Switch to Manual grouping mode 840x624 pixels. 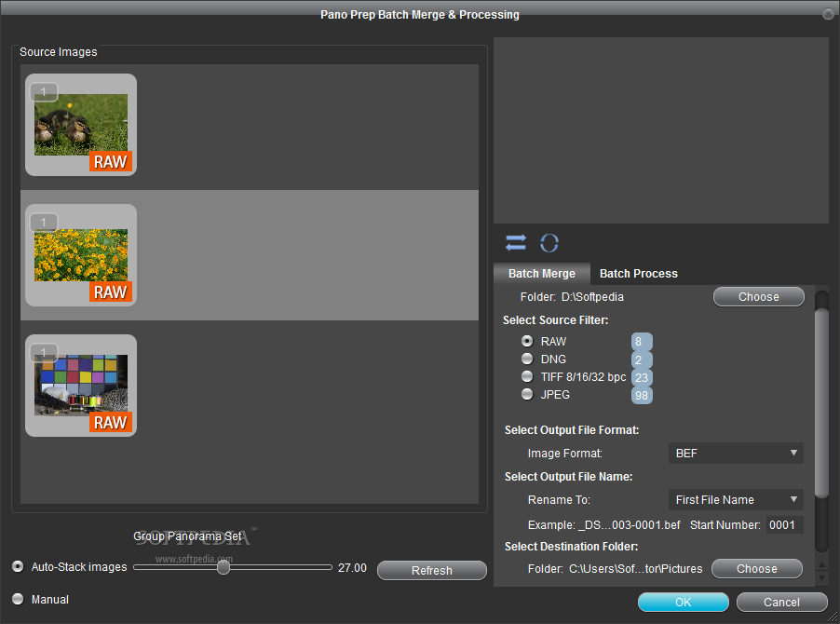[x=18, y=599]
